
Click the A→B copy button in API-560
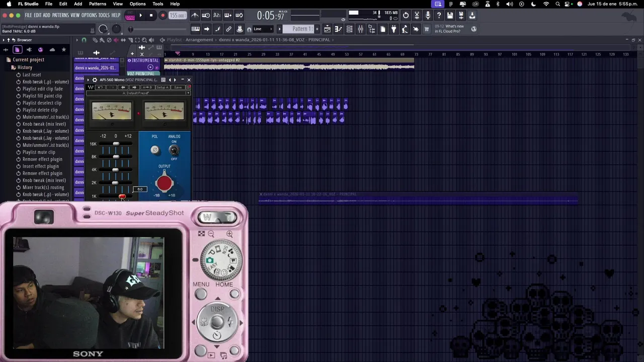pos(147,87)
